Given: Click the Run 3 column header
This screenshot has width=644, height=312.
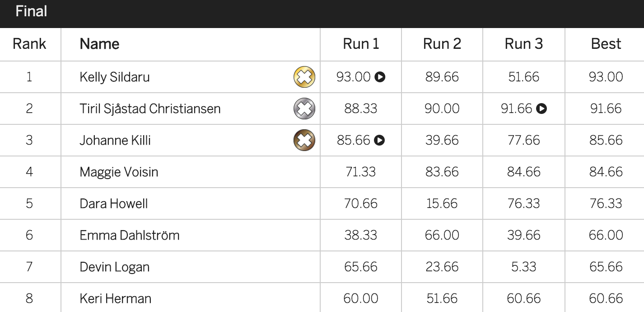Looking at the screenshot, I should (524, 44).
